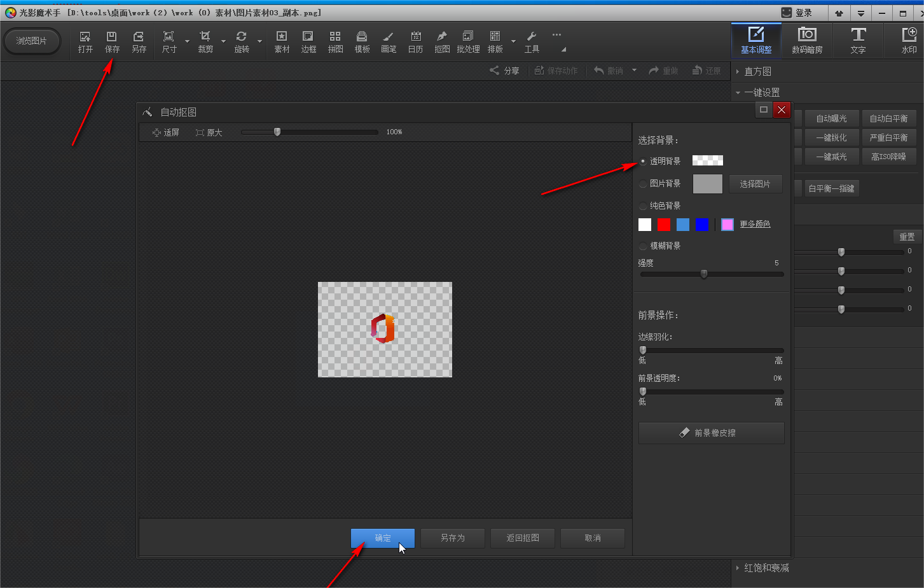Select the 透明背景 radio button
The image size is (924, 588).
(644, 162)
